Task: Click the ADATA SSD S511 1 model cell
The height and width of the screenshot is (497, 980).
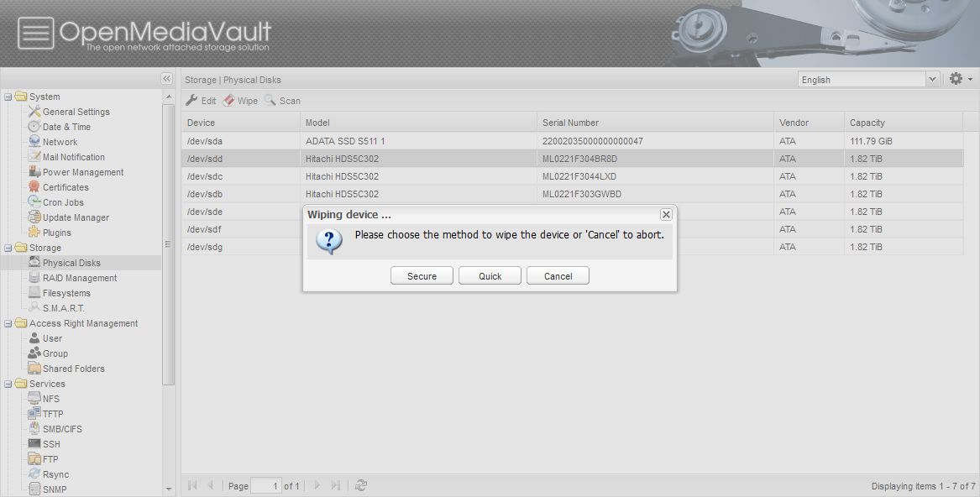Action: 418,141
